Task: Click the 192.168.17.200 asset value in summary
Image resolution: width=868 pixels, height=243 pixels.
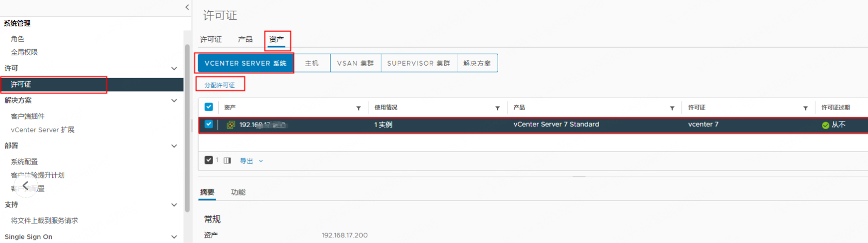Action: click(345, 235)
